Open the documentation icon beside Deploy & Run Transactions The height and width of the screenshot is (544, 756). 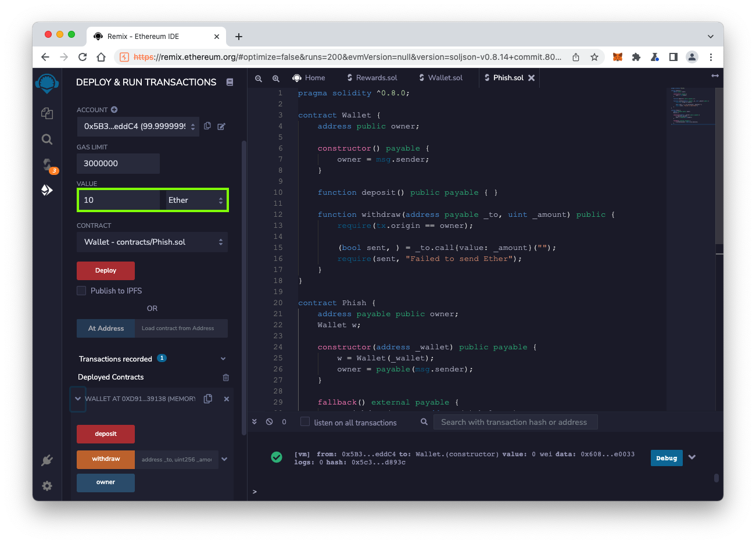click(230, 83)
